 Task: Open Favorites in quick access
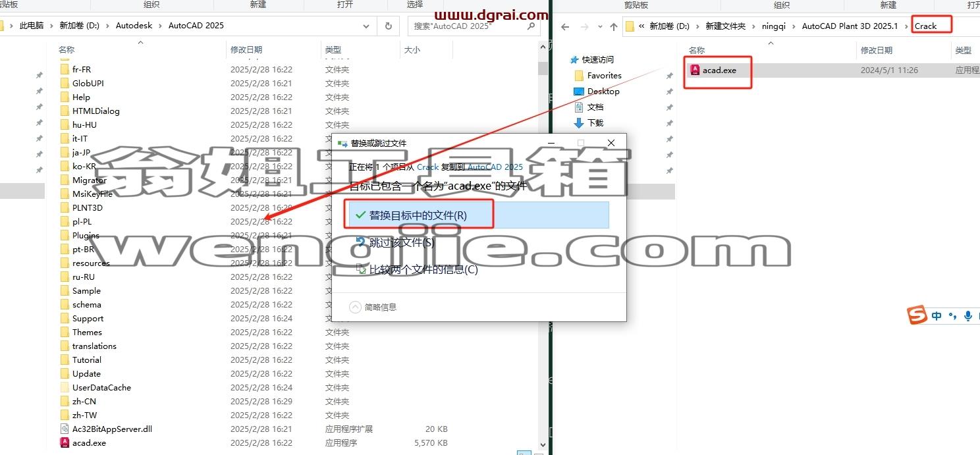pos(604,75)
